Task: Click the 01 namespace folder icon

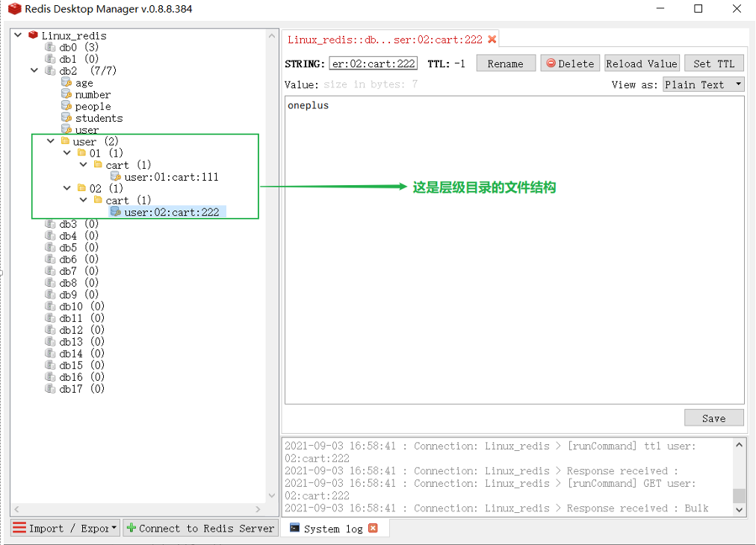Action: point(82,153)
